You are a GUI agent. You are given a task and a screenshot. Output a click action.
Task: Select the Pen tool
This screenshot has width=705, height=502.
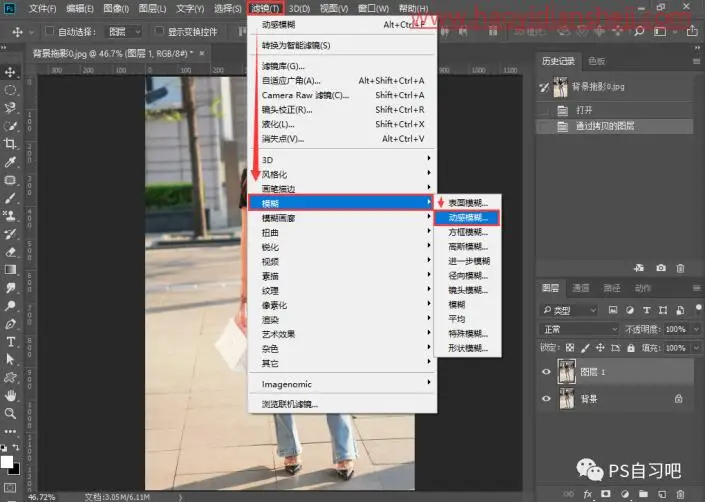[x=10, y=324]
